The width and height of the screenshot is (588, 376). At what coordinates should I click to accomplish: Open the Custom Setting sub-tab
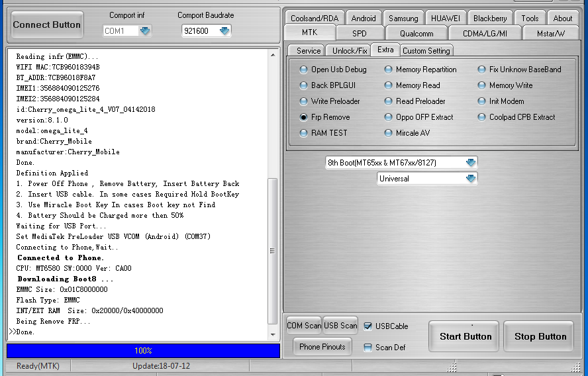point(426,50)
